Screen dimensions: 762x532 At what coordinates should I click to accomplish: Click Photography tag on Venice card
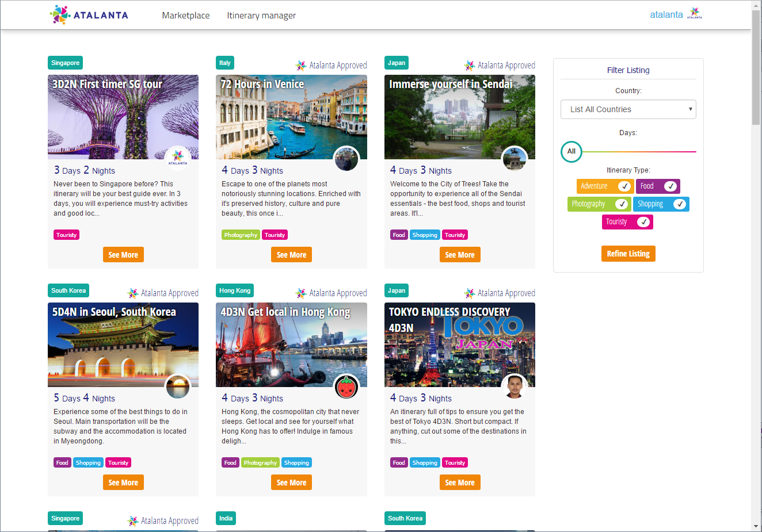click(241, 235)
